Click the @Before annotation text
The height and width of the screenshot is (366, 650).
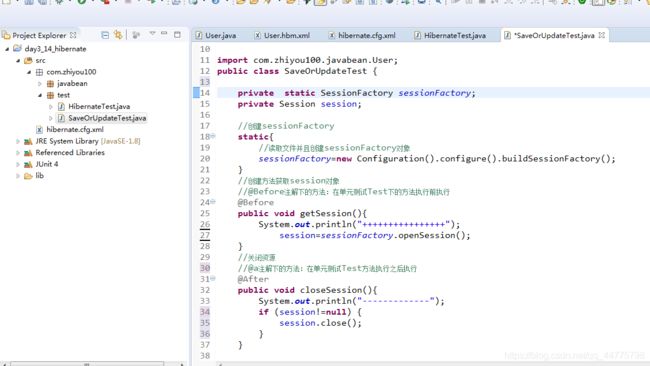[255, 202]
